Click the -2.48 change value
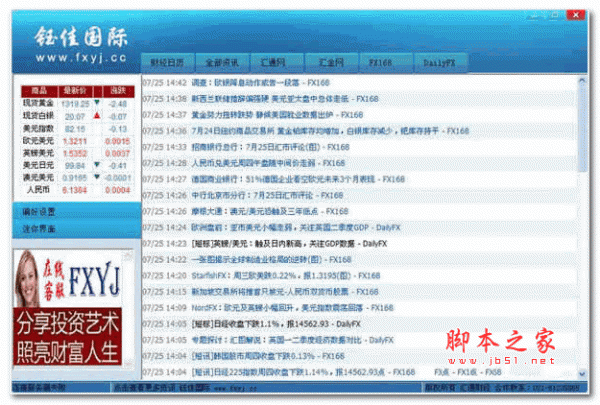 coord(117,104)
